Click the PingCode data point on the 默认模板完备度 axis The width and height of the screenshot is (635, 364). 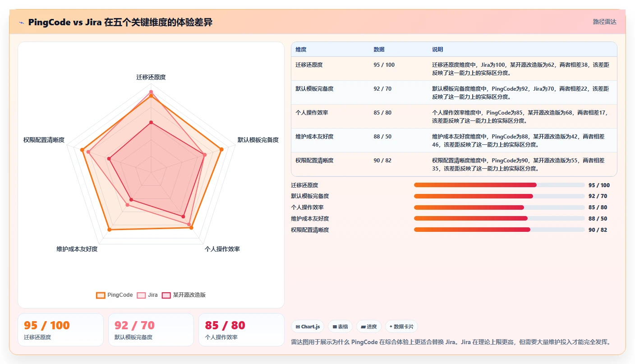pyautogui.click(x=221, y=149)
